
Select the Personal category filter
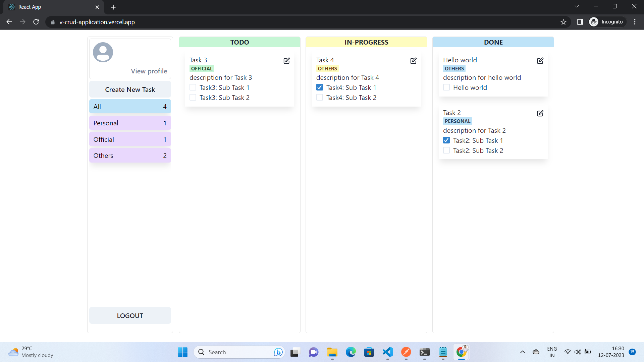pyautogui.click(x=130, y=123)
